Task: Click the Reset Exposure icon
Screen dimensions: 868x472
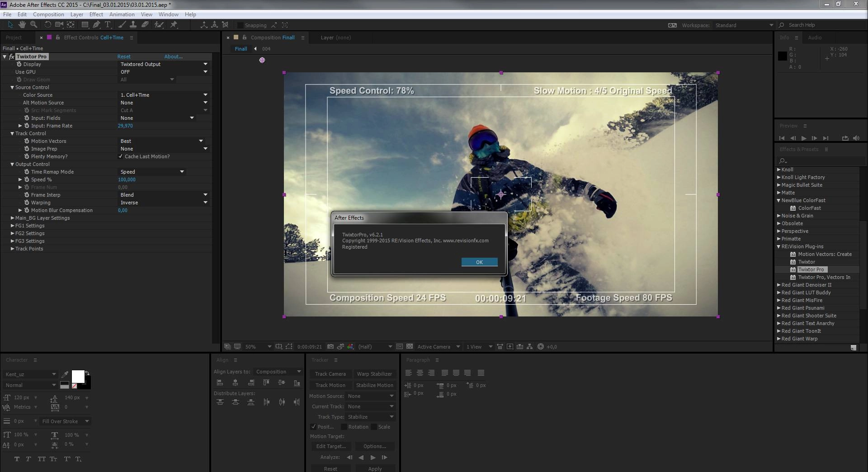Action: (x=541, y=347)
